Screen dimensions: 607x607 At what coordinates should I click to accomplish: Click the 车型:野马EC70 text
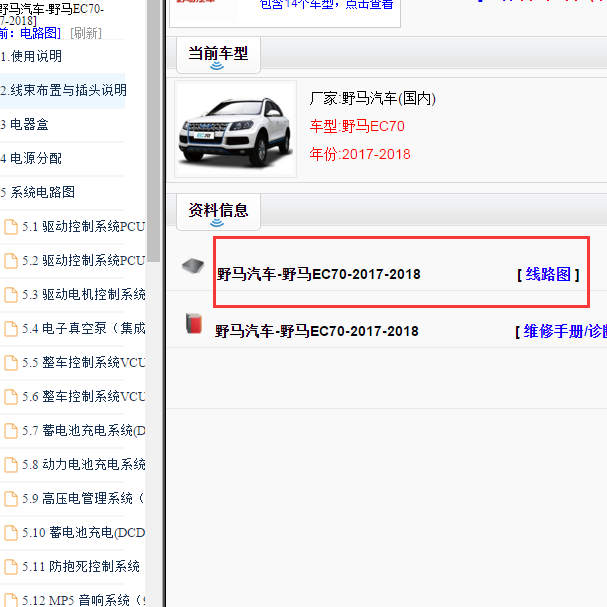357,127
